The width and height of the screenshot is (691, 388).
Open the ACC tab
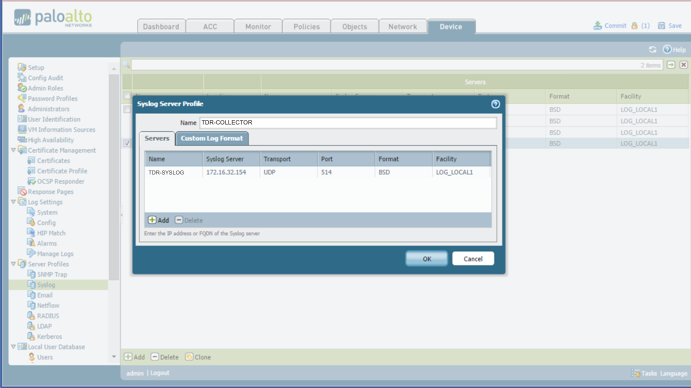pyautogui.click(x=210, y=26)
